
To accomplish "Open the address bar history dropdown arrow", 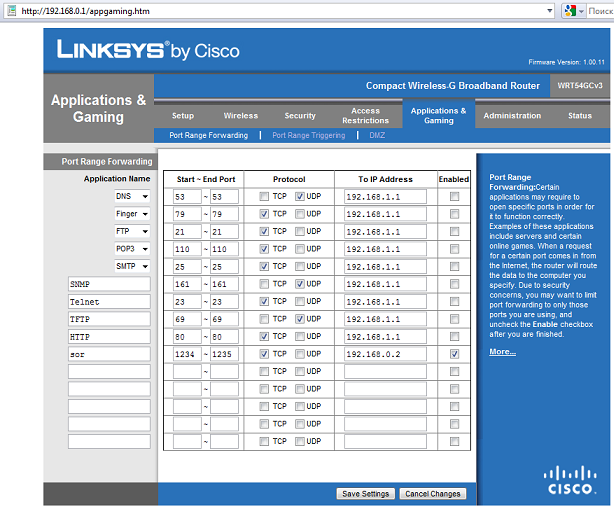I will [x=549, y=11].
